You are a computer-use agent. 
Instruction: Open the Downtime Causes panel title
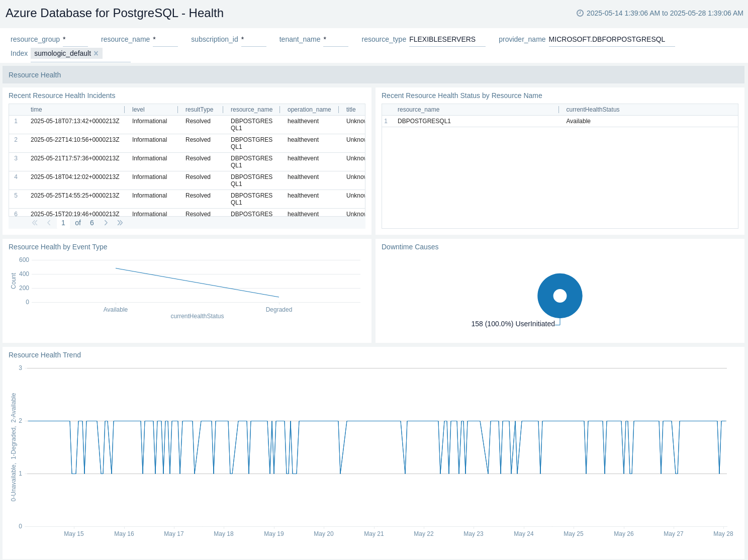(x=410, y=247)
